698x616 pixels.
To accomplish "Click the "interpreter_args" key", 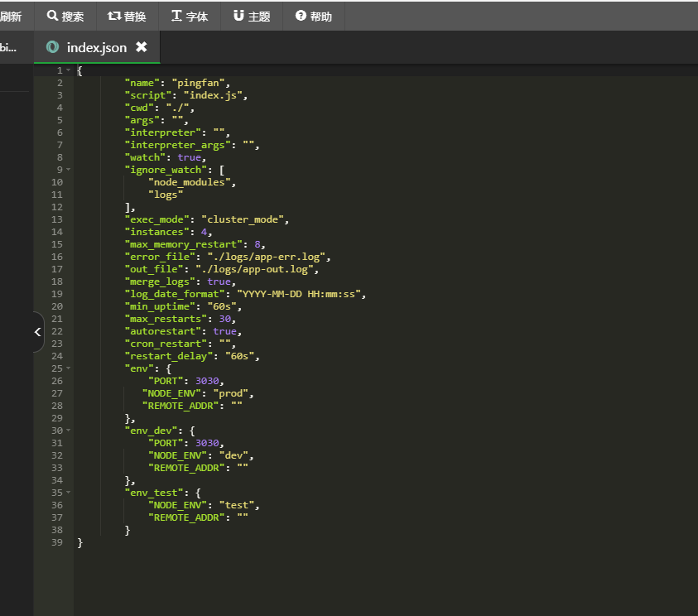I will tap(177, 146).
